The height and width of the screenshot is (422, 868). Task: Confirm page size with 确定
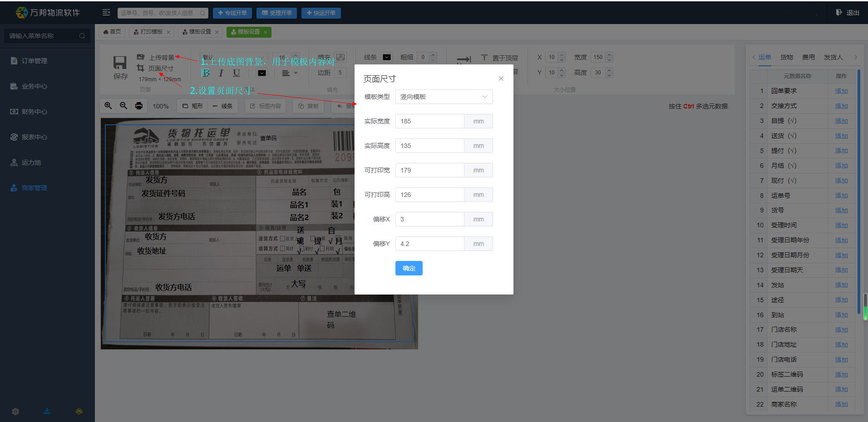(409, 268)
